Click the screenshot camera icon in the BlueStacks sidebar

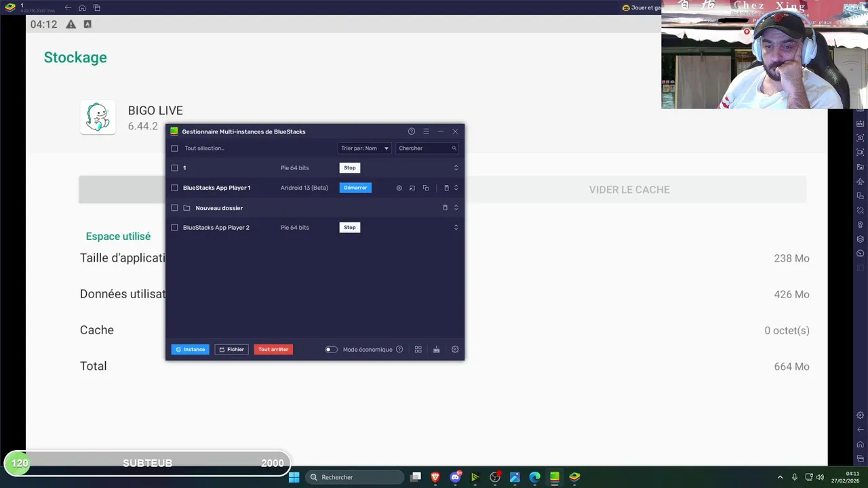(861, 138)
